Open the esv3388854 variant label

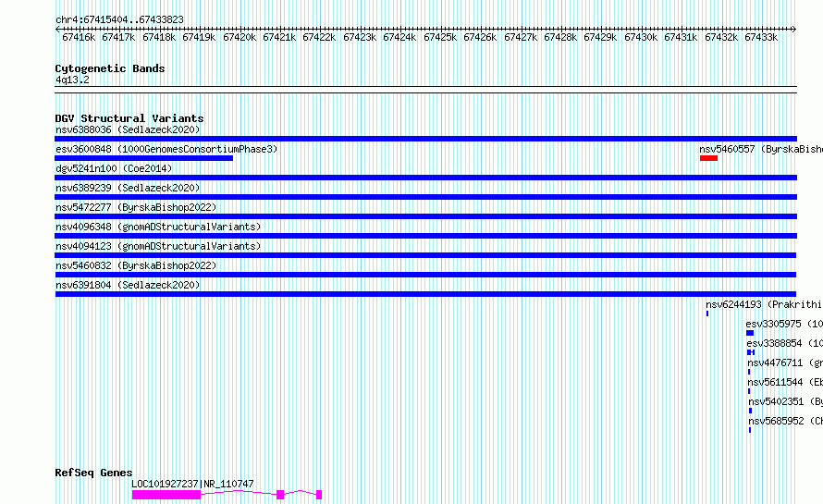[785, 343]
